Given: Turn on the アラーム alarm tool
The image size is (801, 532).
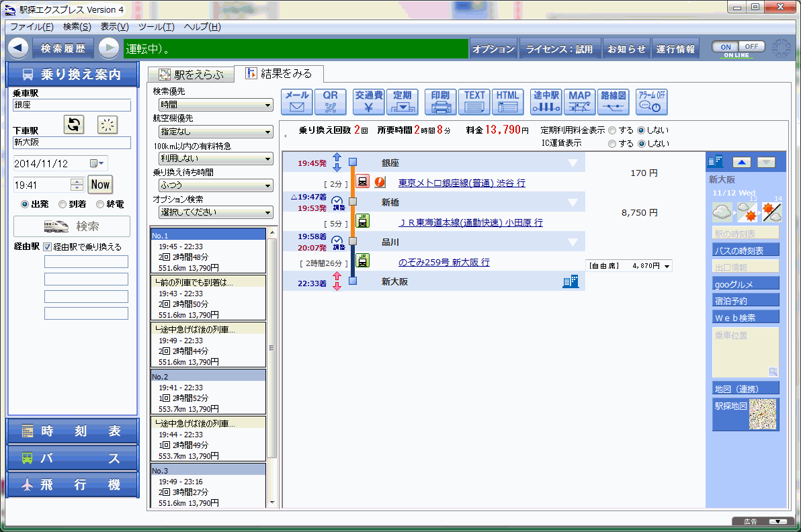Looking at the screenshot, I should tap(650, 101).
